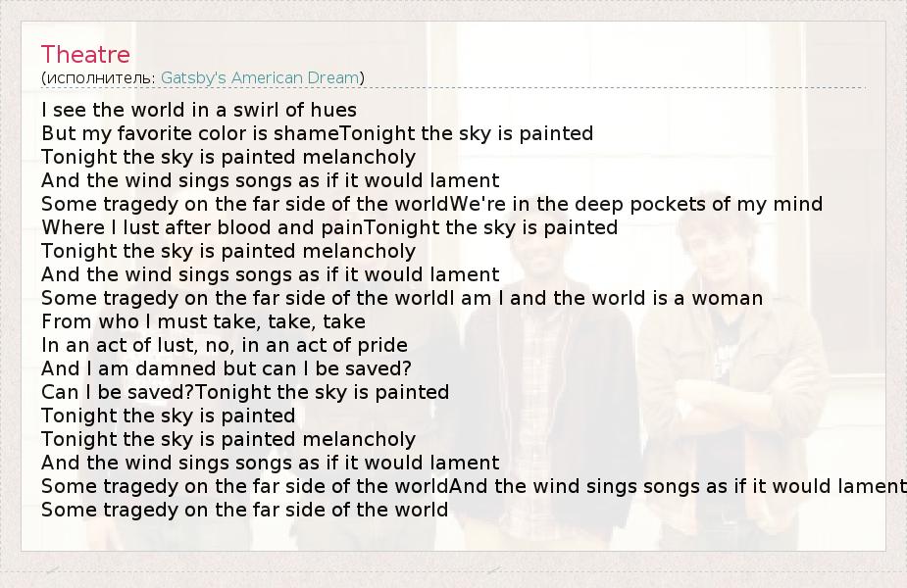Click the first 'Tonight the sky is painted melancholy' line
The image size is (907, 588).
click(x=228, y=157)
